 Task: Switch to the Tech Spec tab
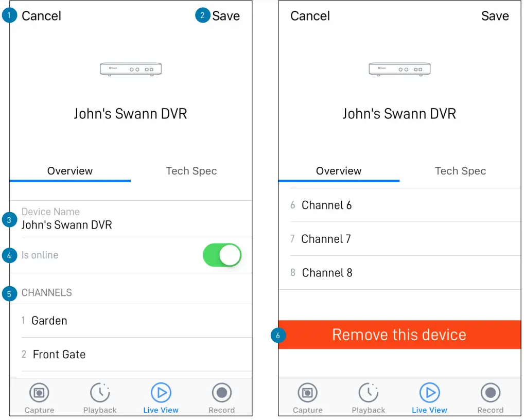pos(191,171)
